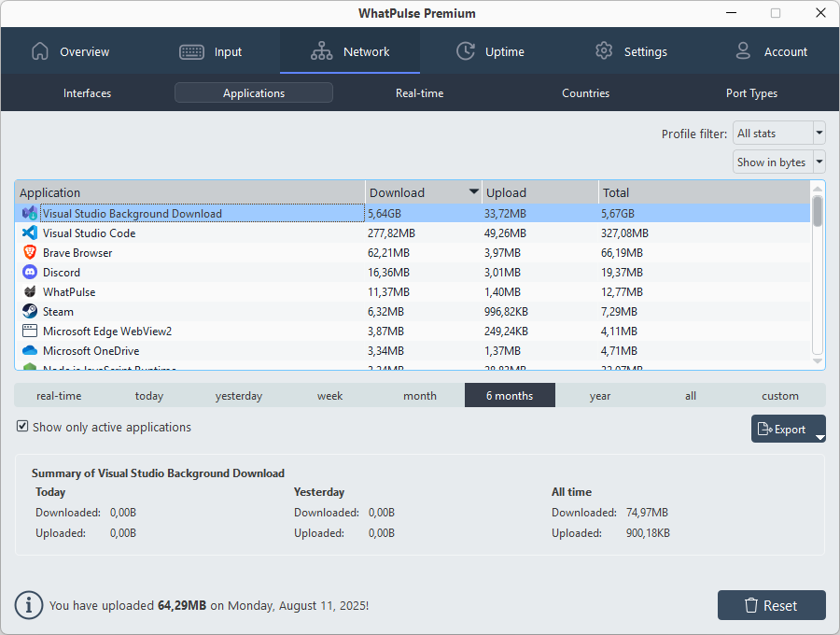The image size is (840, 635).
Task: Open the Real-time section
Action: pyautogui.click(x=419, y=92)
